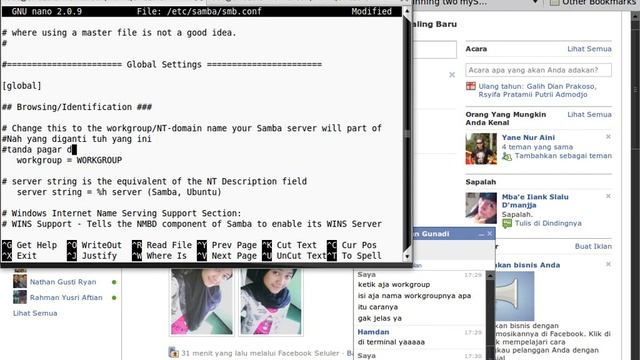The width and height of the screenshot is (640, 360).
Task: Open Nathan Gusti Ryan chat contact
Action: [x=63, y=282]
